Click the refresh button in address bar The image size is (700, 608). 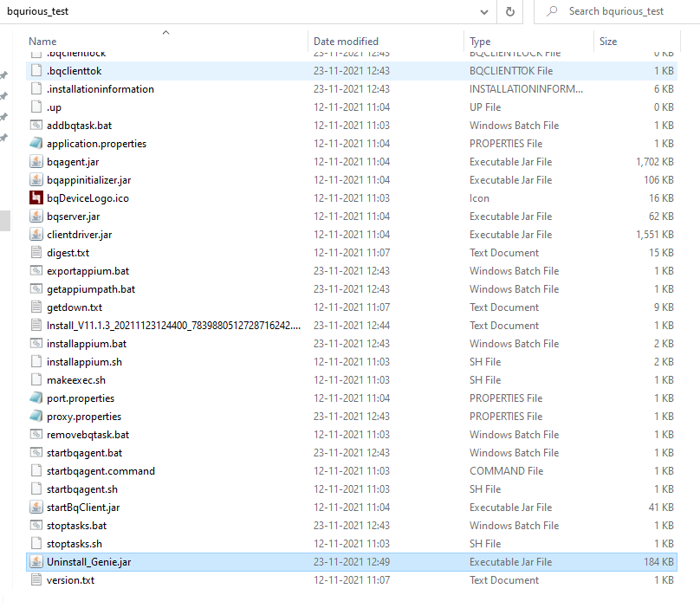coord(509,11)
